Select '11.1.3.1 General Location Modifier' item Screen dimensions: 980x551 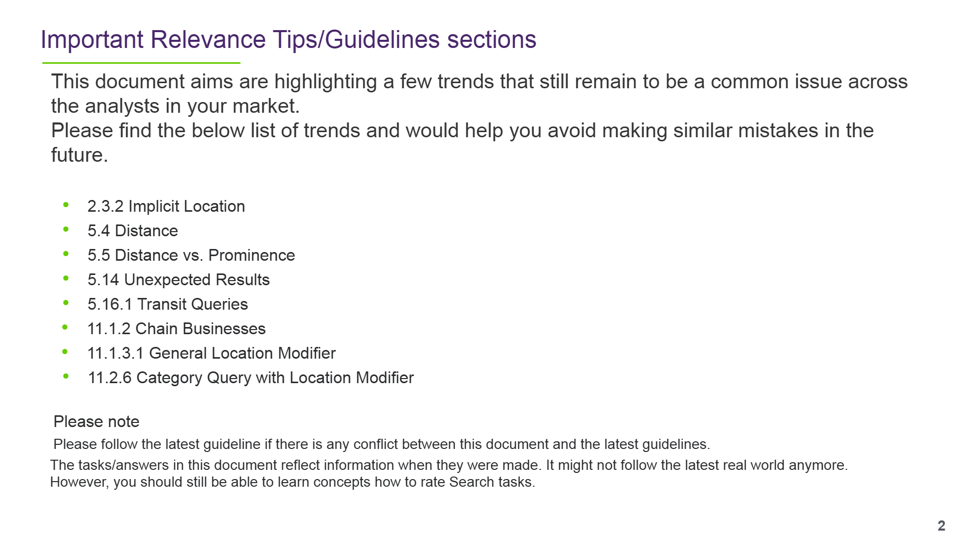211,354
